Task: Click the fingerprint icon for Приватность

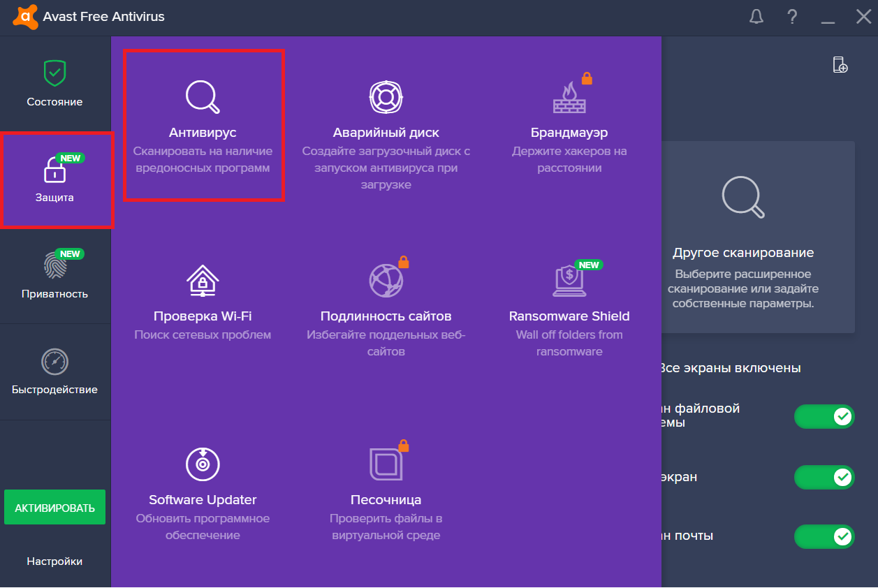Action: coord(54,265)
